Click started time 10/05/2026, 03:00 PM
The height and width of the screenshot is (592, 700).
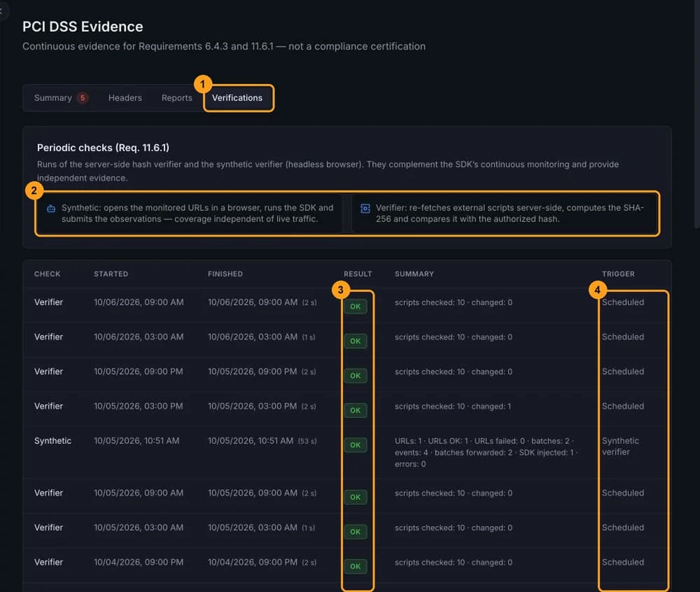click(139, 406)
